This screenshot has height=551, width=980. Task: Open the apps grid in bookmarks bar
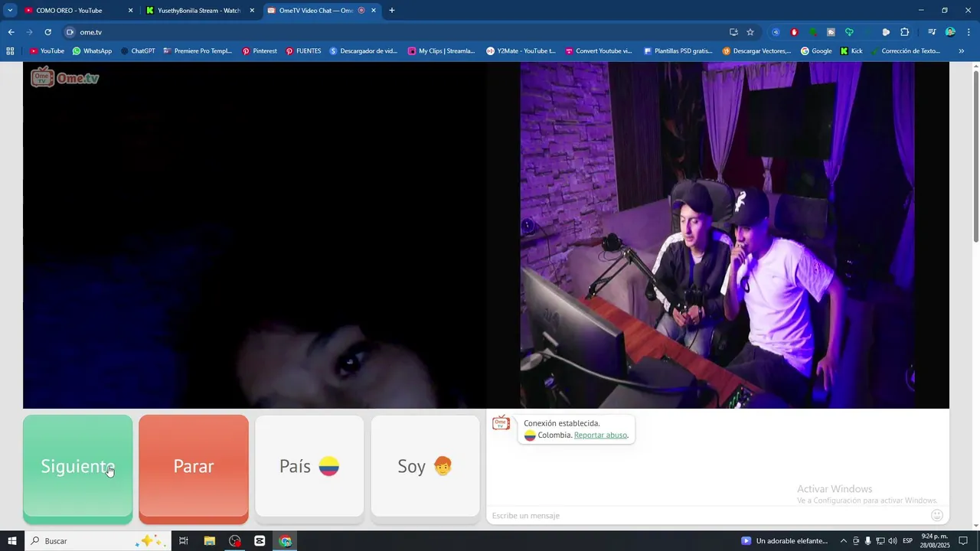(x=10, y=51)
